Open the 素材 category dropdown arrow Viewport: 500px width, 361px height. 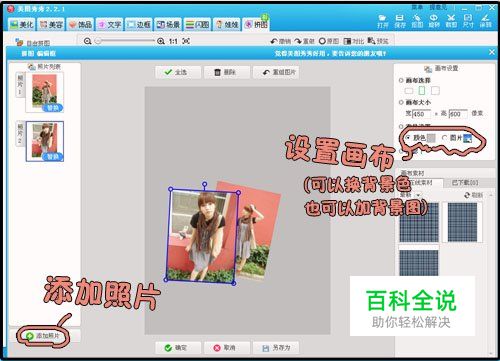click(418, 195)
